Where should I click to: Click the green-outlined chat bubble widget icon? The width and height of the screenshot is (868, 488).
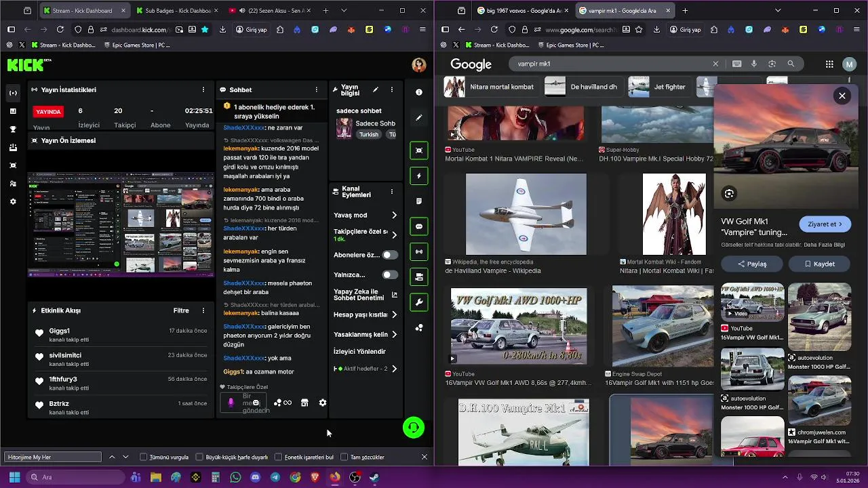point(419,226)
